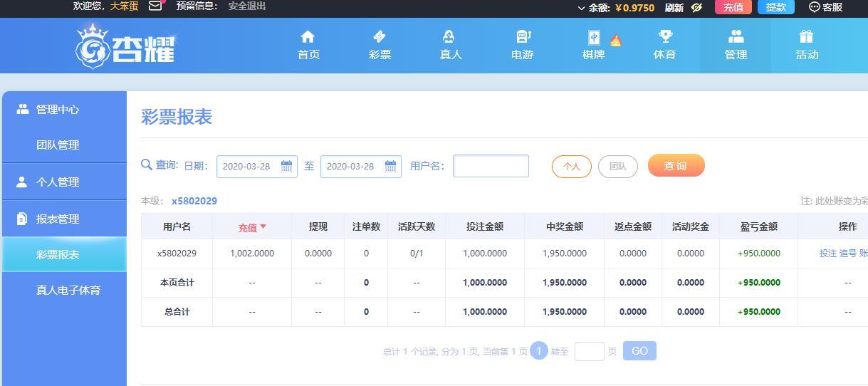Click 注单数 column header
The image size is (868, 386).
366,226
